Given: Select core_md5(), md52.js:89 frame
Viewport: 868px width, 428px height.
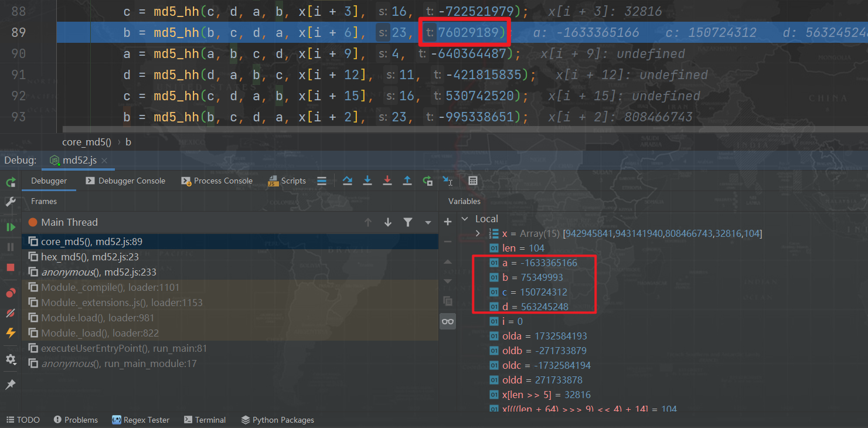Looking at the screenshot, I should pyautogui.click(x=230, y=242).
